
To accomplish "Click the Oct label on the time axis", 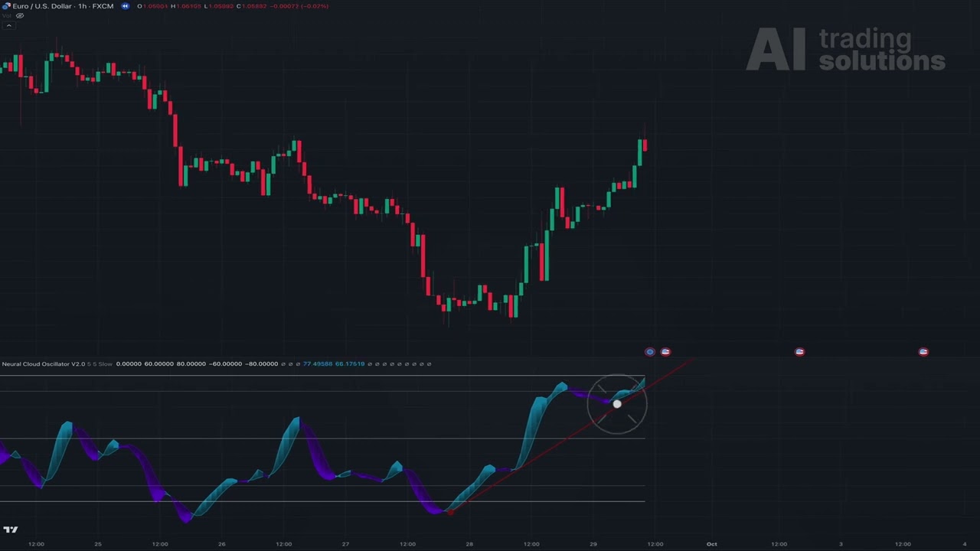I will click(x=711, y=544).
